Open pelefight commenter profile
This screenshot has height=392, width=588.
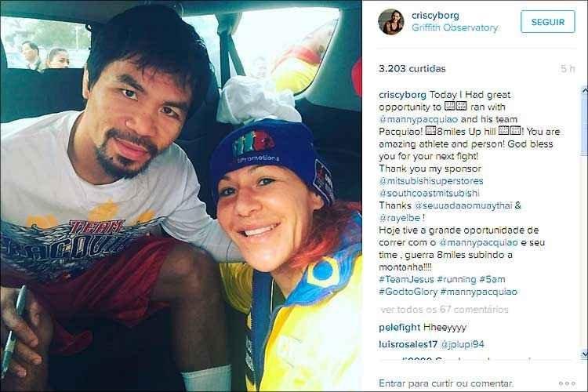[x=399, y=327]
